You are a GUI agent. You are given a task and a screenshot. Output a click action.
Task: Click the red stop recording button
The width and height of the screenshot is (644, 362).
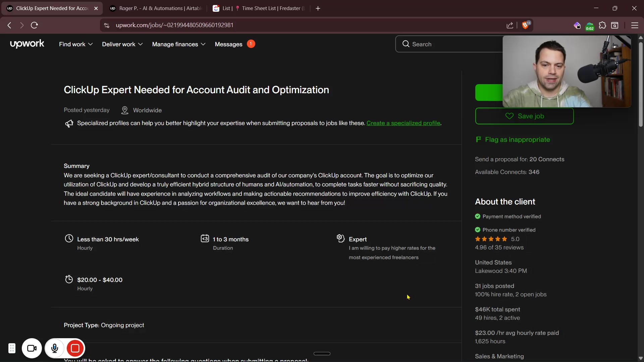click(75, 349)
